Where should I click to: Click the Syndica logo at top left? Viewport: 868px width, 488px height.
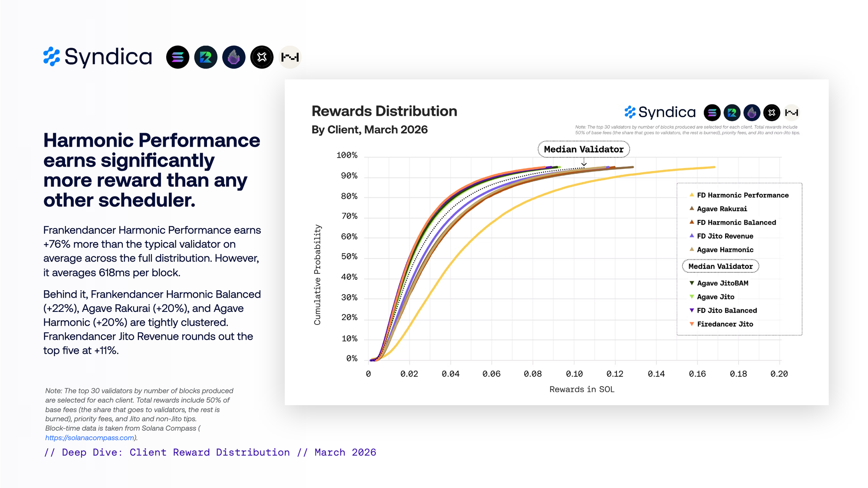coord(98,57)
